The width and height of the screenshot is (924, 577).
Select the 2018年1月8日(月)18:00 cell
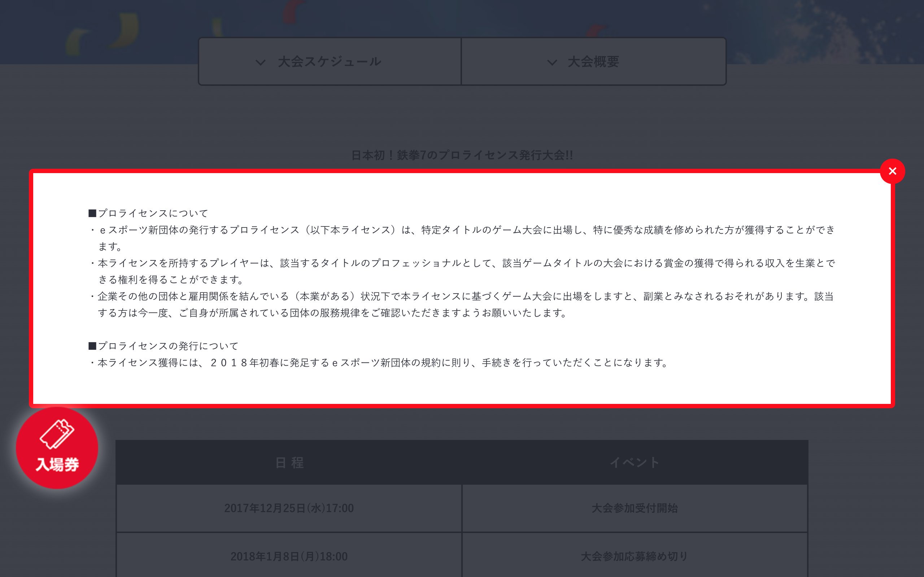(289, 556)
